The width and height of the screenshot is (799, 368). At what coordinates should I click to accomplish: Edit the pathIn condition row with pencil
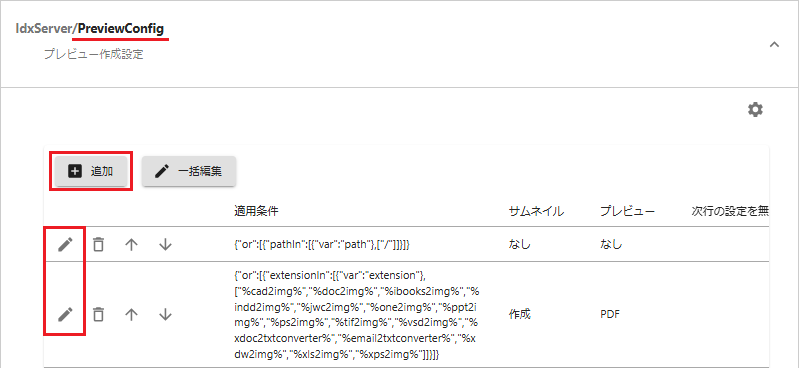point(65,245)
